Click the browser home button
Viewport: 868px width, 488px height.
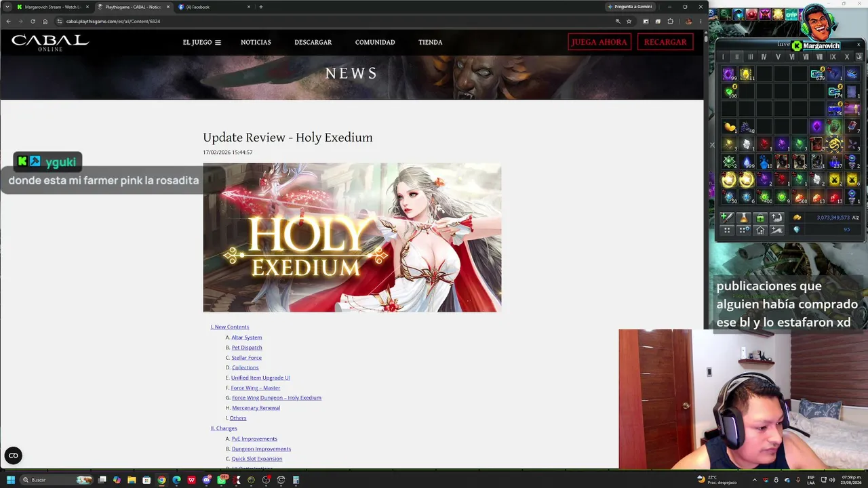(x=45, y=21)
